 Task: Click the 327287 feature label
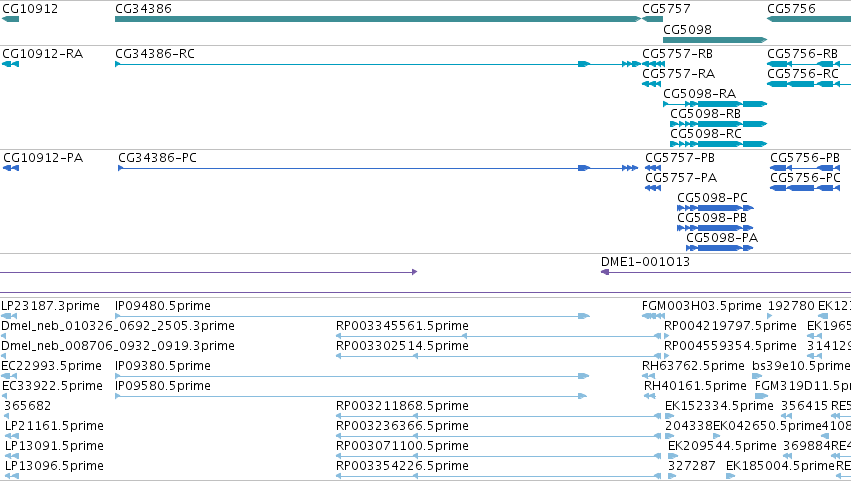point(691,466)
